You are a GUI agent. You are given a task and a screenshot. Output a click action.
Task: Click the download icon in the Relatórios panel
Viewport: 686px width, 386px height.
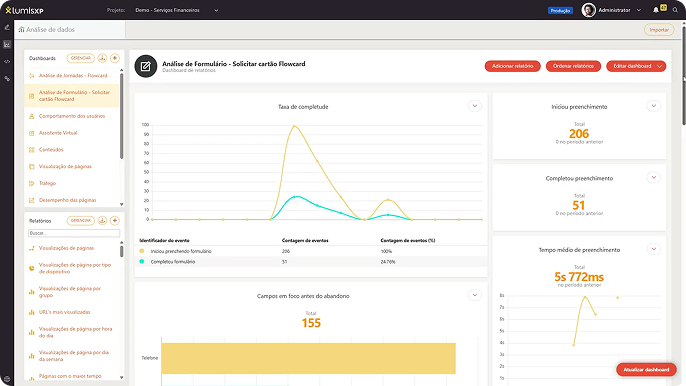tap(102, 221)
